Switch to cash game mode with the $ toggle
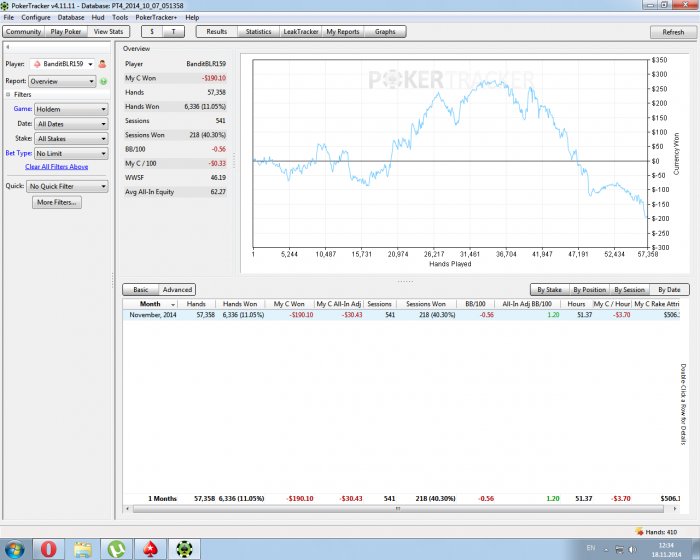The width and height of the screenshot is (700, 560). point(152,32)
